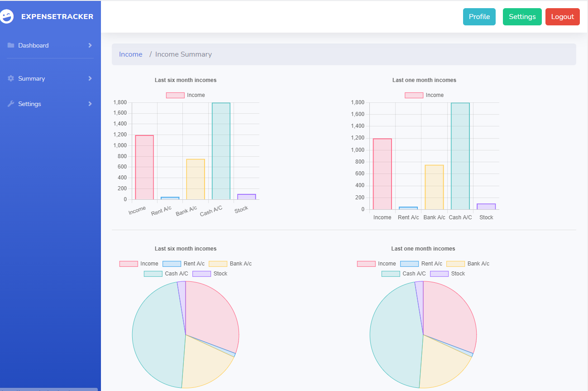Toggle Income legend in one month pie chart
The height and width of the screenshot is (391, 588).
(x=377, y=264)
